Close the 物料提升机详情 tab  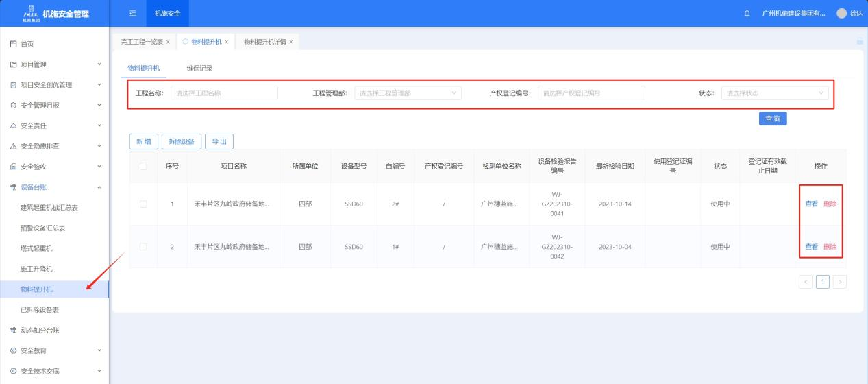point(291,42)
